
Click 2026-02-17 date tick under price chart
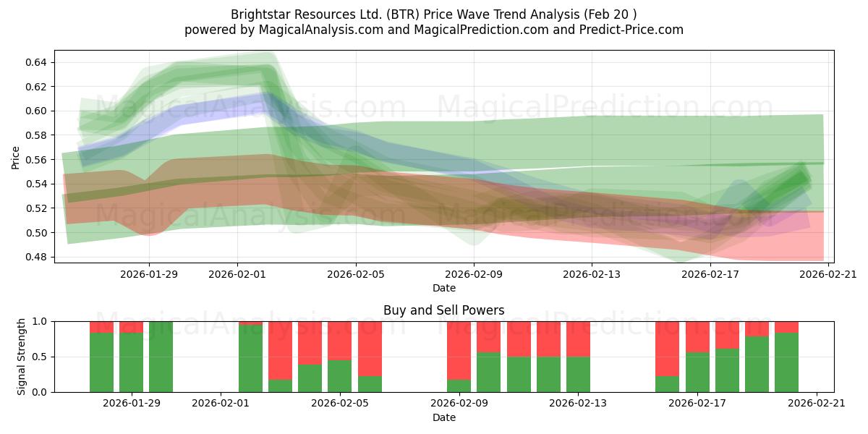click(710, 274)
